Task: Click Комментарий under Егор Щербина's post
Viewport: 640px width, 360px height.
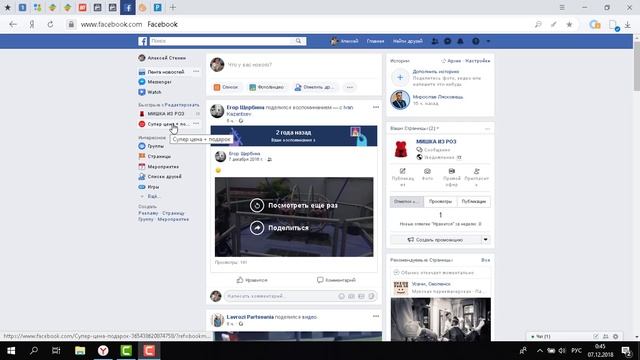Action: pyautogui.click(x=336, y=280)
